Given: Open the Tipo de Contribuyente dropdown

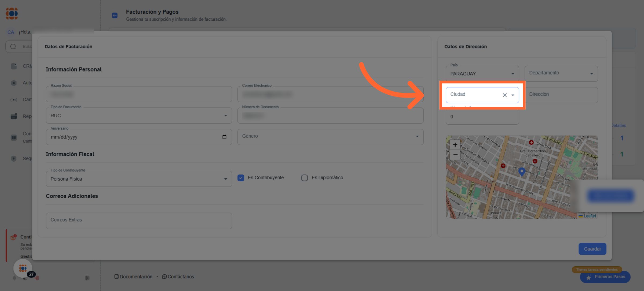Looking at the screenshot, I should point(139,179).
